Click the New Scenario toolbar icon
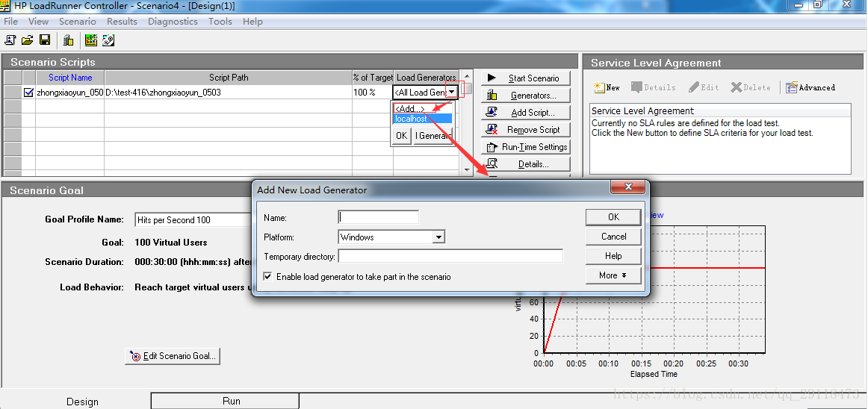 [10, 40]
